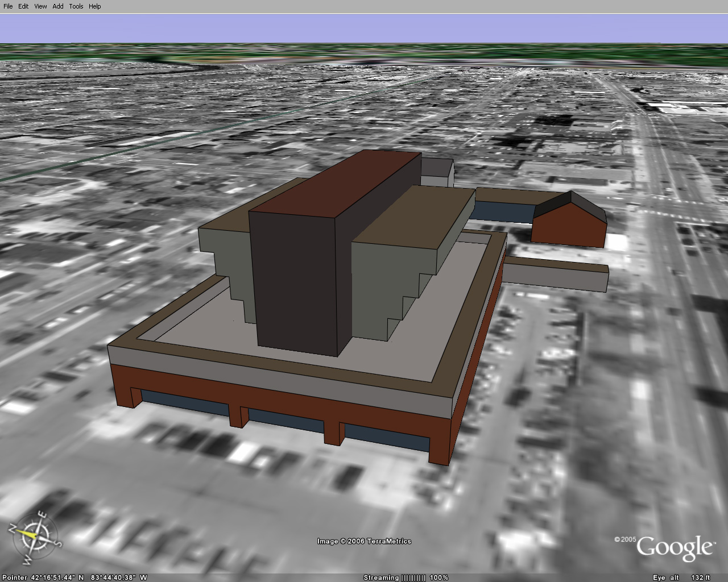Click the Eye alt altitude readout
Image resolution: width=728 pixels, height=582 pixels.
click(x=681, y=577)
